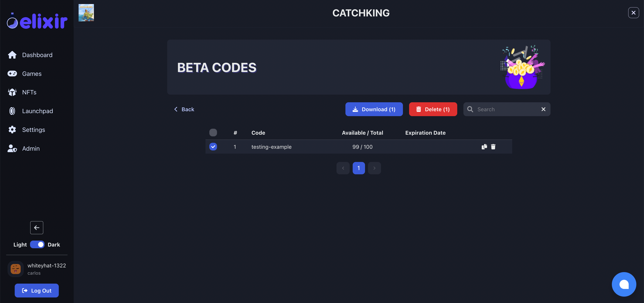This screenshot has width=644, height=303.
Task: Uncheck the testing-example row checkbox
Action: pos(213,147)
